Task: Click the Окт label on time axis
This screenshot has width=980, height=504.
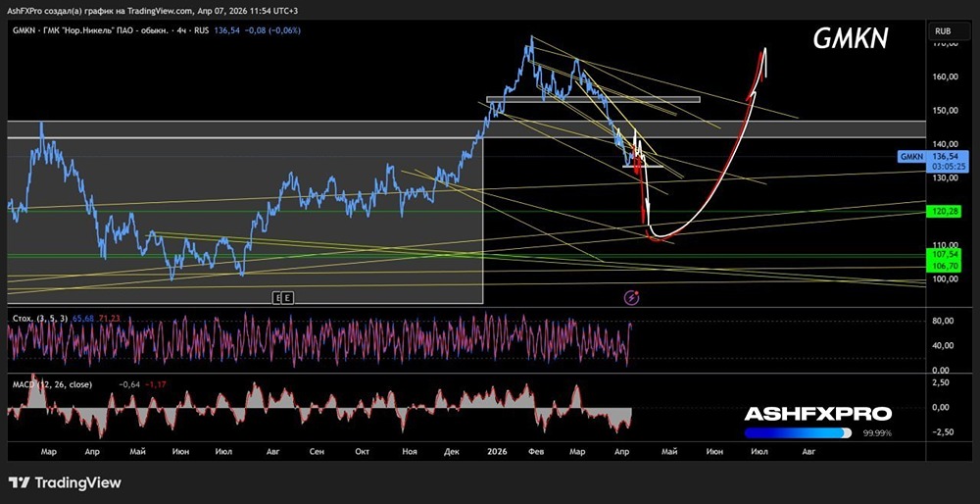Action: [362, 450]
